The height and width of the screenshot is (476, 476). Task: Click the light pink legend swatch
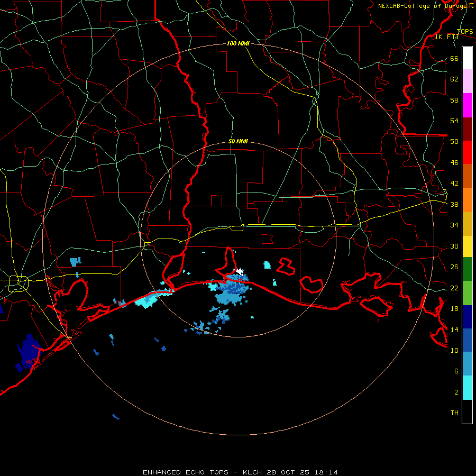(467, 81)
